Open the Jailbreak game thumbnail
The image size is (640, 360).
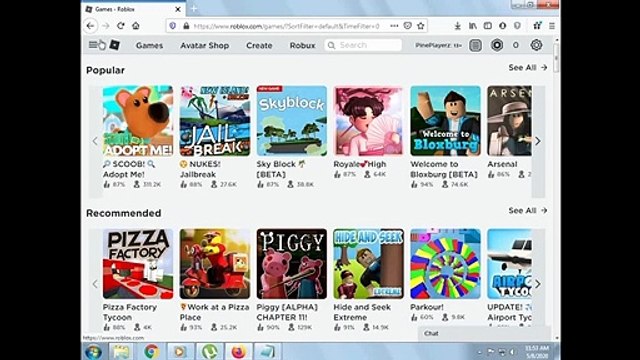tap(215, 121)
